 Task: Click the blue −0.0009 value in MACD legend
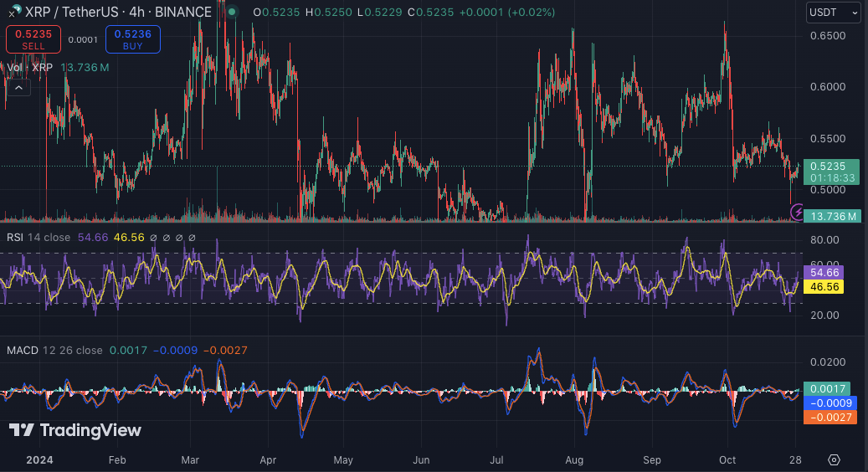point(175,351)
